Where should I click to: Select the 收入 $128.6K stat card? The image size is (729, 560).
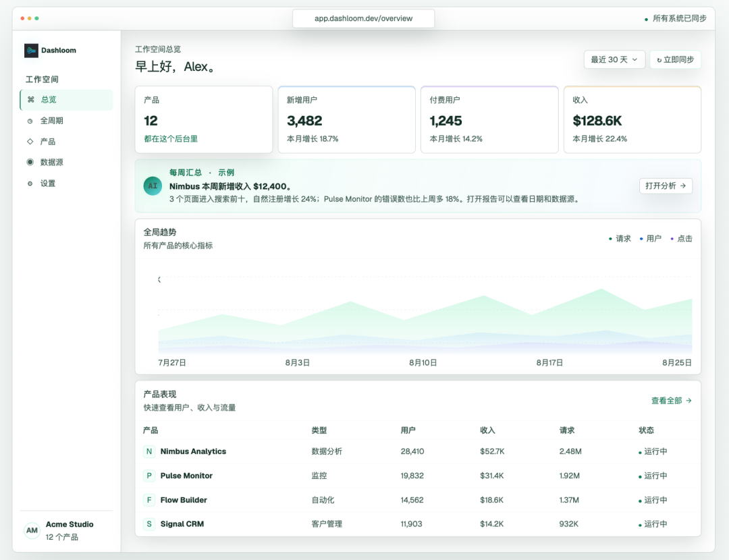pyautogui.click(x=632, y=119)
